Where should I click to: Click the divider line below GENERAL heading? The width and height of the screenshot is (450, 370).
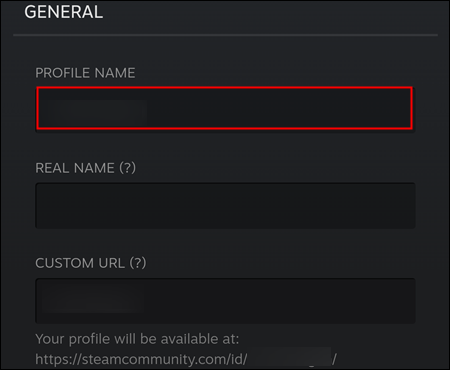[225, 35]
